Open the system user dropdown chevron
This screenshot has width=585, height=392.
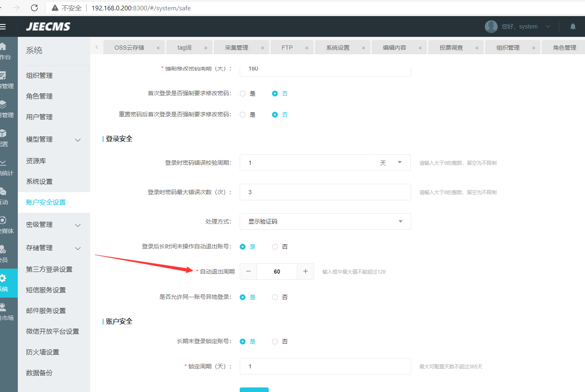(548, 26)
